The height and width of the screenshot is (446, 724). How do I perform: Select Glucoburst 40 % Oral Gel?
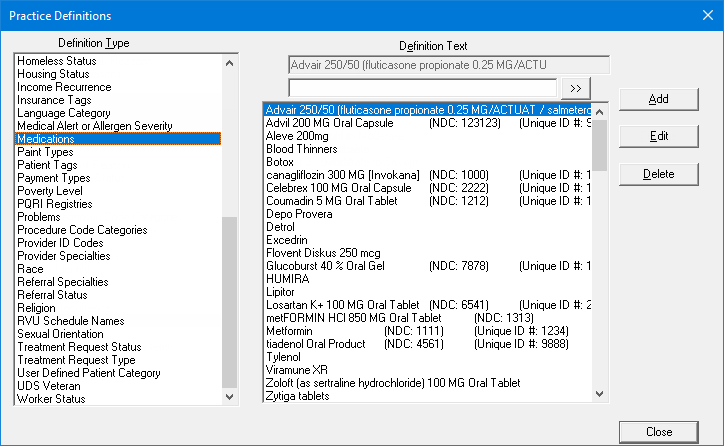pos(428,266)
